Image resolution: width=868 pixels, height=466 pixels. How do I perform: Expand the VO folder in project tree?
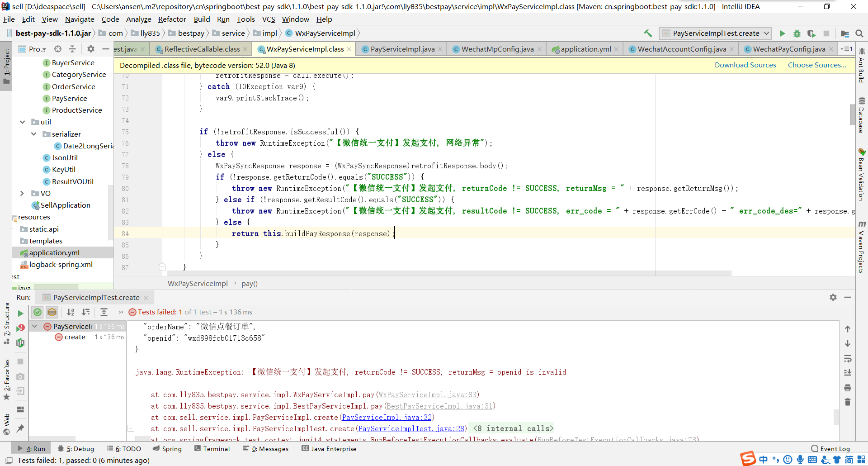point(22,194)
